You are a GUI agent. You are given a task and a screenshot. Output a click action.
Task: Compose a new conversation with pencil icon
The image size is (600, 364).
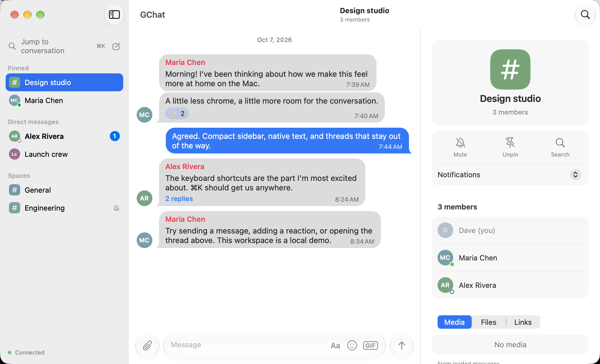(116, 46)
